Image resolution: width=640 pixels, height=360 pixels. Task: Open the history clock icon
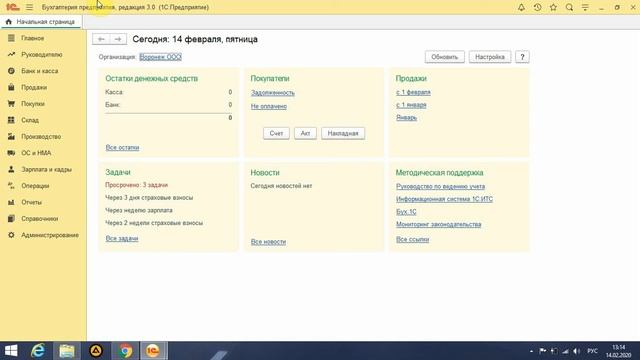(538, 7)
